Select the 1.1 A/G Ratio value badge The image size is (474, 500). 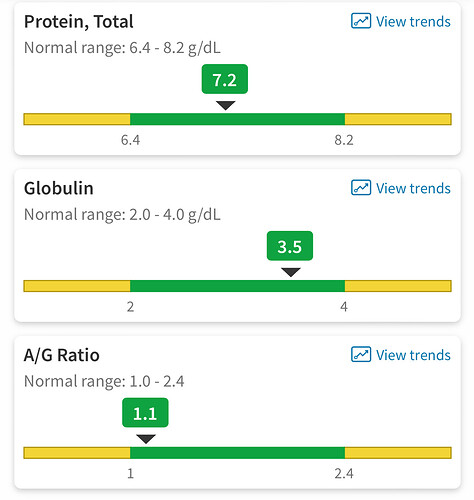pyautogui.click(x=145, y=412)
